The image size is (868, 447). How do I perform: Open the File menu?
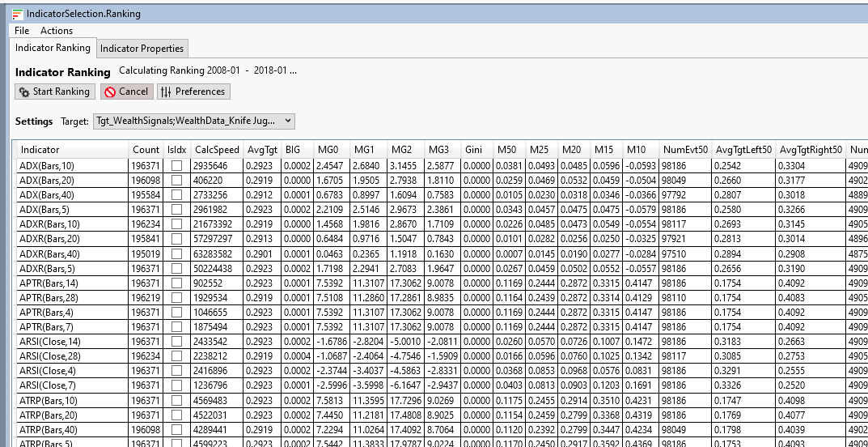pos(22,31)
